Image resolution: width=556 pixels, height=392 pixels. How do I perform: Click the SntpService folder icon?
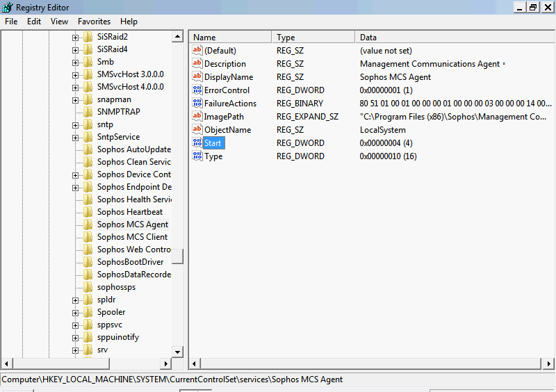(x=88, y=137)
